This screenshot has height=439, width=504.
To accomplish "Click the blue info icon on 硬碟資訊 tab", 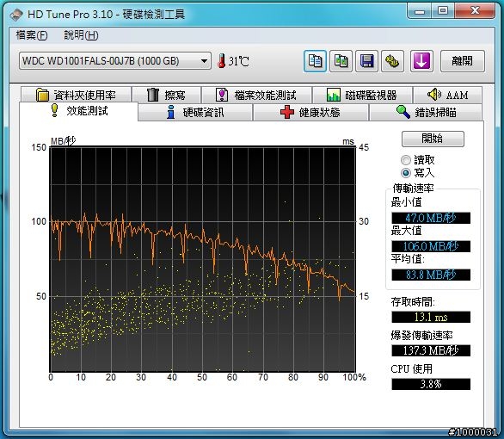I will [171, 112].
